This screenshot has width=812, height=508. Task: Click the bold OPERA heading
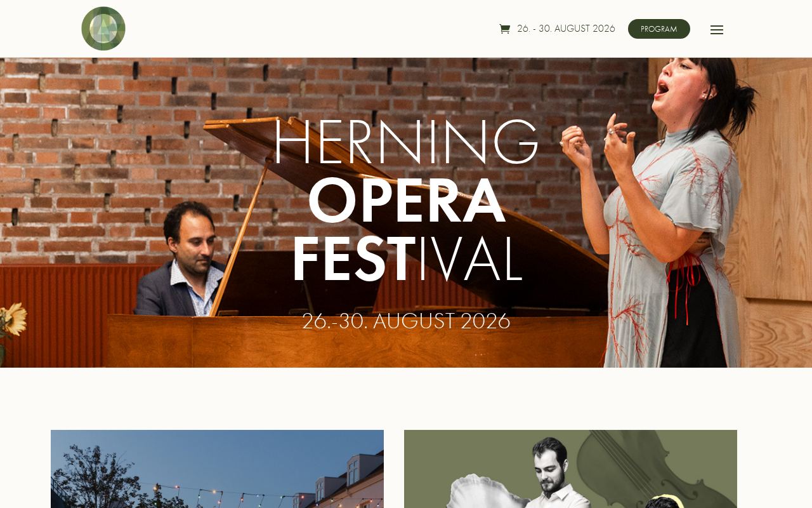pos(407,201)
